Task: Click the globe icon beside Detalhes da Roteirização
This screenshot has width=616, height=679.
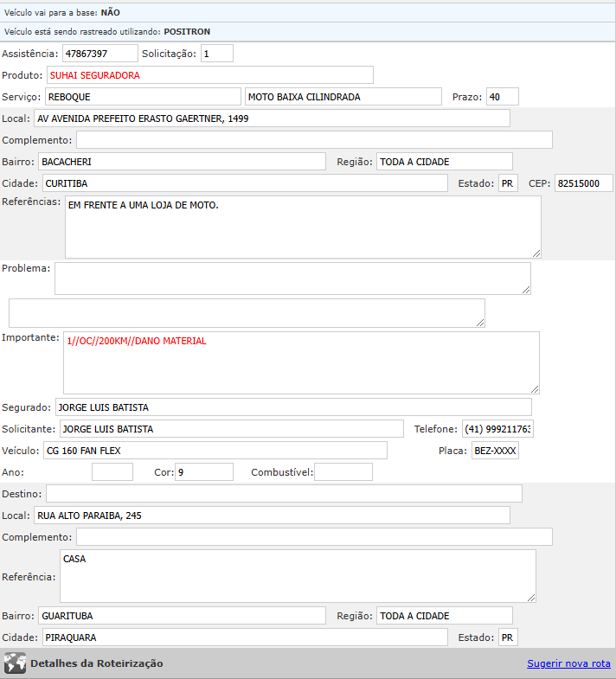Action: pyautogui.click(x=15, y=663)
